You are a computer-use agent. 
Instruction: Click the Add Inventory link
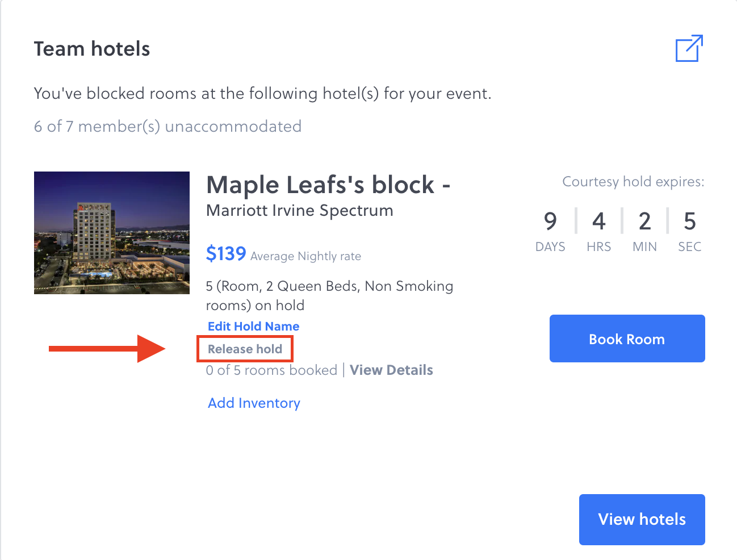pyautogui.click(x=254, y=403)
